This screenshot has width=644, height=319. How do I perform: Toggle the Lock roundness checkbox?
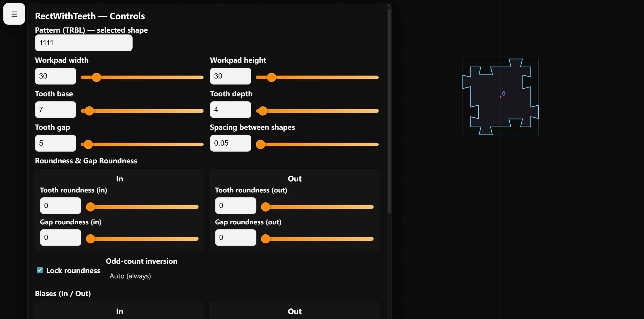[40, 270]
